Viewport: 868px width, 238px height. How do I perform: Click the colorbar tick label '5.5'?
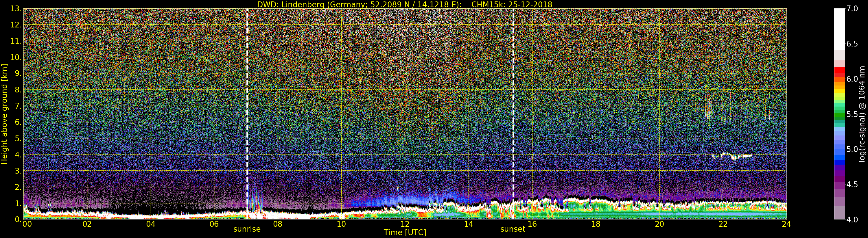[852, 114]
